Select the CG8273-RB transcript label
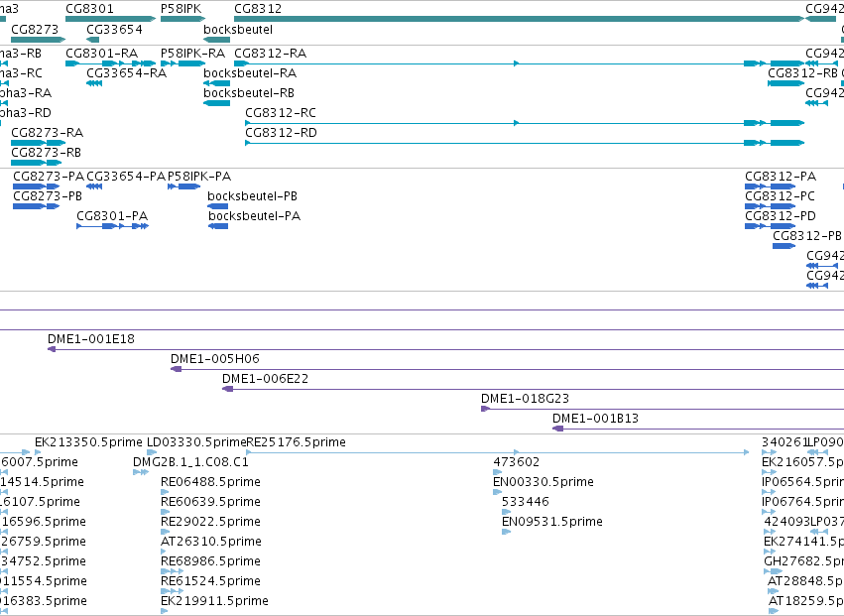844x616 pixels. pos(47,153)
